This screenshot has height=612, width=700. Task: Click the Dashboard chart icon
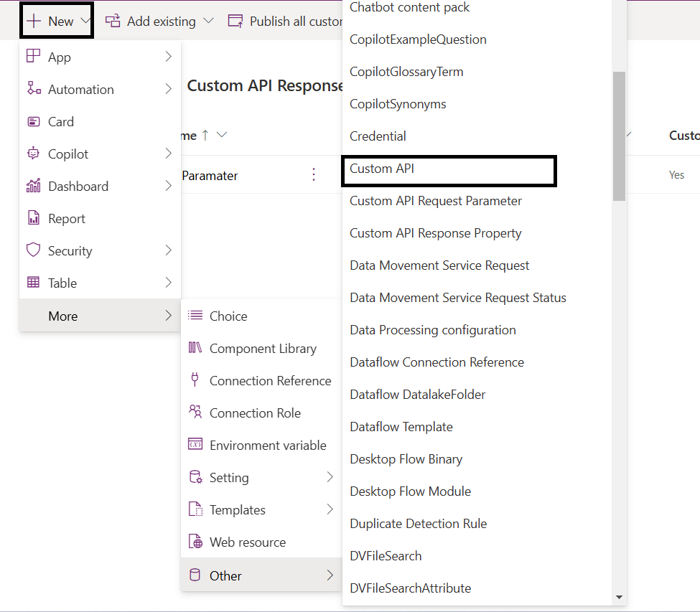click(x=34, y=186)
